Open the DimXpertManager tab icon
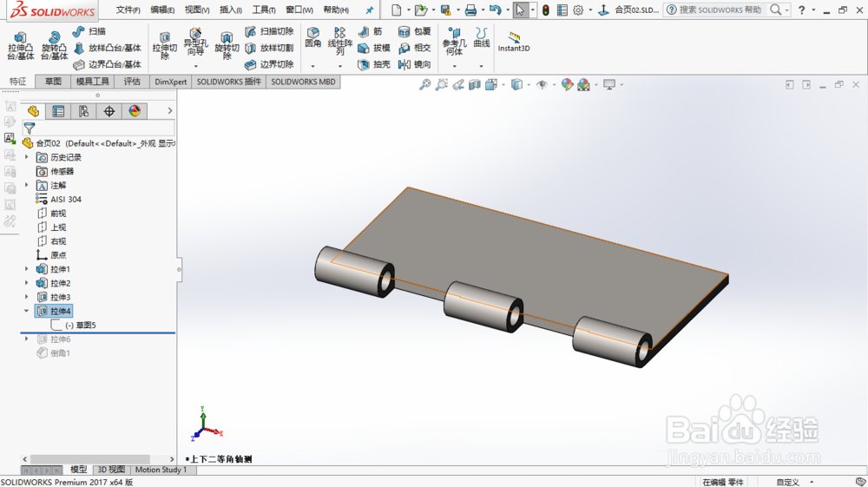This screenshot has width=868, height=487. [x=109, y=111]
